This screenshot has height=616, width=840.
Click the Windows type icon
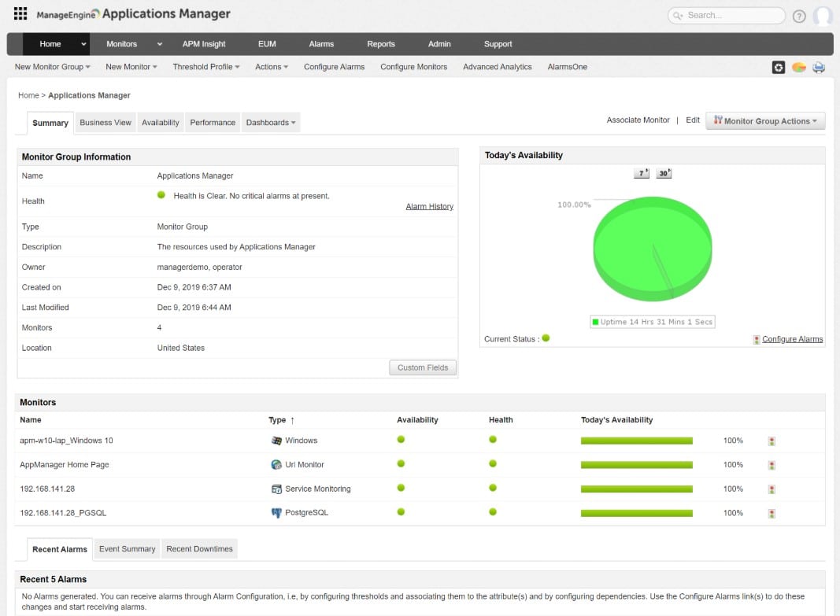coord(276,441)
